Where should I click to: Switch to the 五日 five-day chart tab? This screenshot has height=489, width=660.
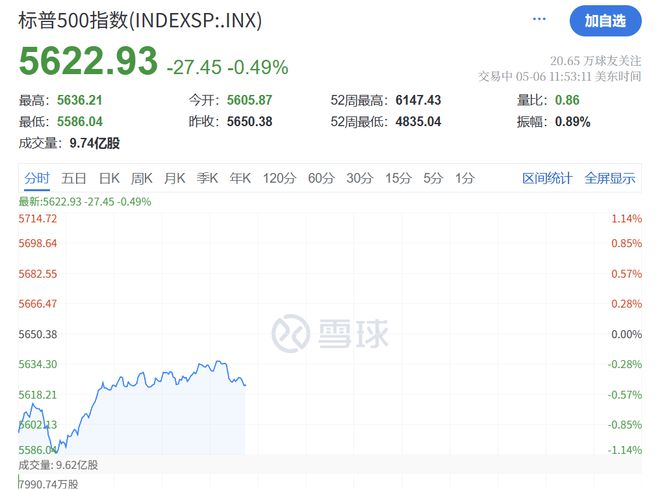[74, 178]
